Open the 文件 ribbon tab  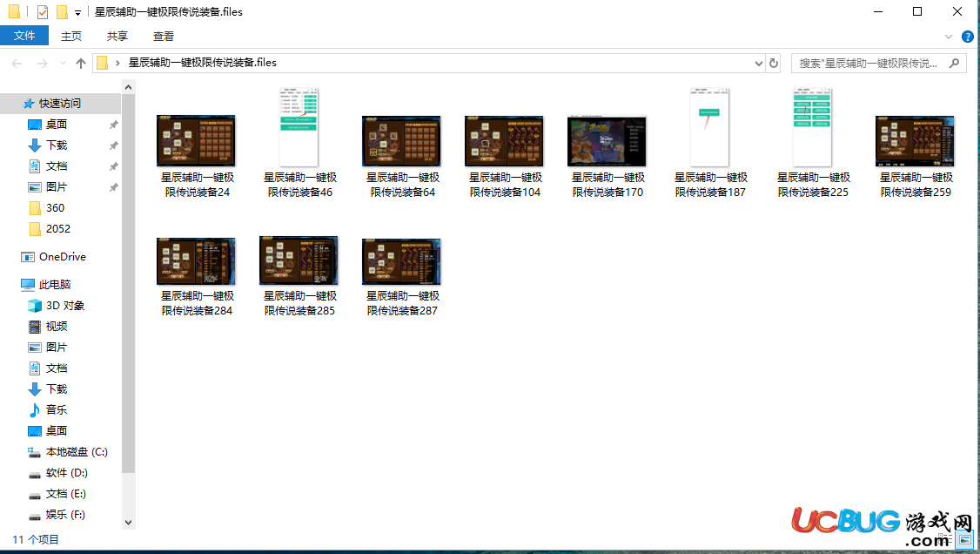coord(24,36)
